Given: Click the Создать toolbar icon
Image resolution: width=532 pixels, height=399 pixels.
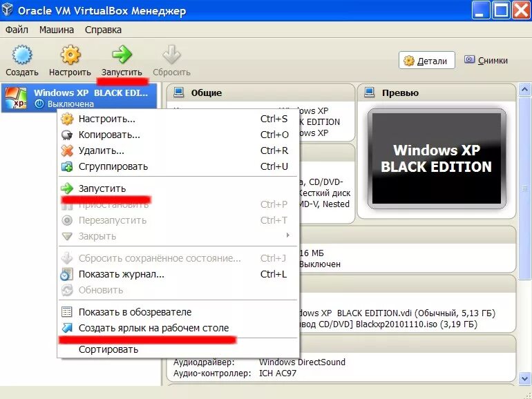Looking at the screenshot, I should point(22,55).
